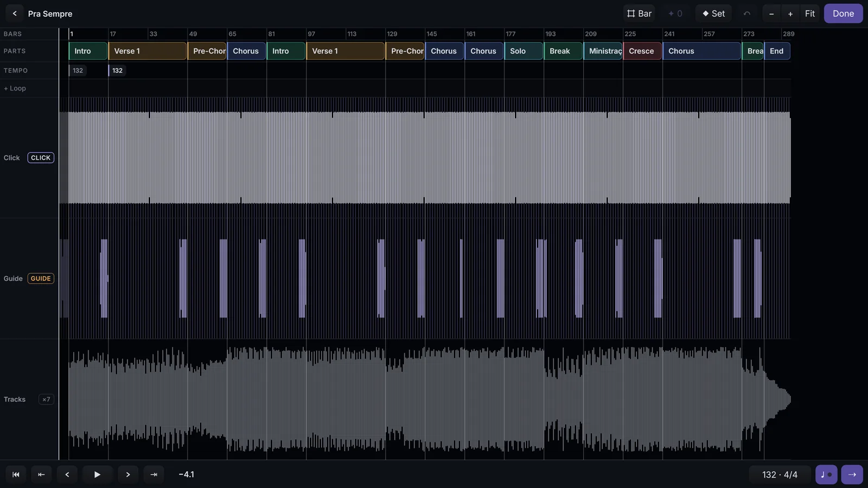Select the second Intro part at bar 81

pyautogui.click(x=286, y=51)
